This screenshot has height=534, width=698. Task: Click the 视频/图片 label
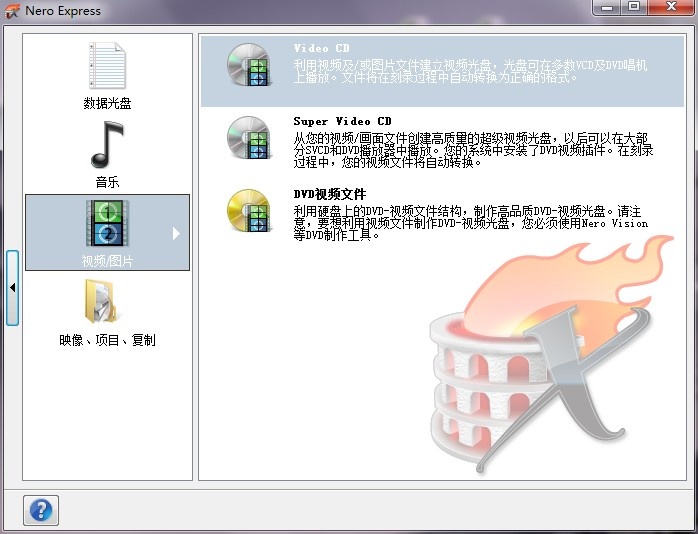(x=107, y=261)
